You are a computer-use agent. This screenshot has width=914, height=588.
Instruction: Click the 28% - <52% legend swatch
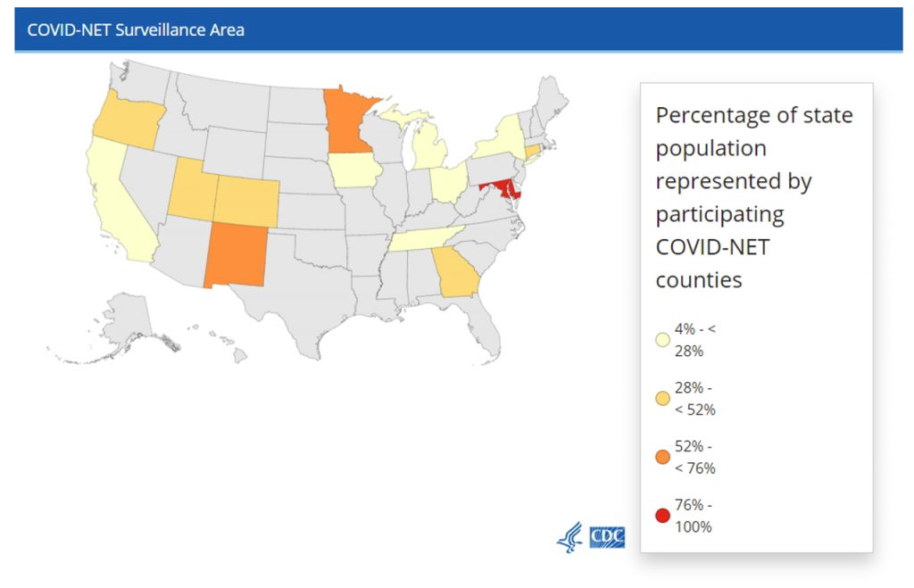(x=663, y=399)
